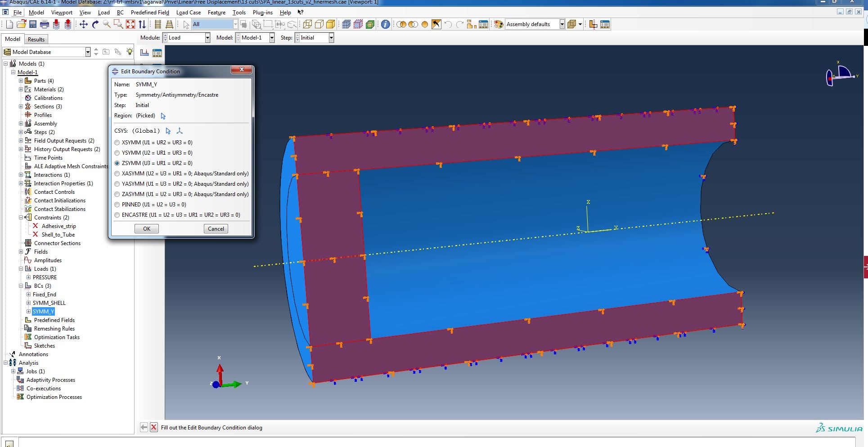Open the File menu
Viewport: 868px width, 447px height.
point(18,13)
